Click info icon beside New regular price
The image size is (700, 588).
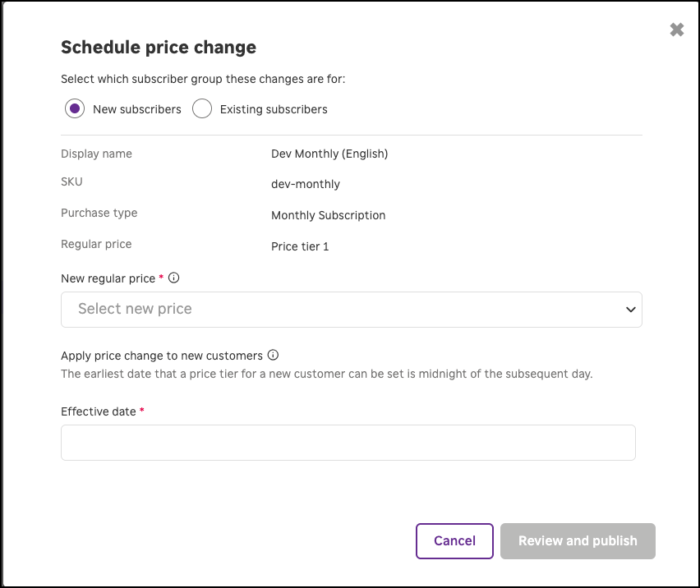(173, 278)
